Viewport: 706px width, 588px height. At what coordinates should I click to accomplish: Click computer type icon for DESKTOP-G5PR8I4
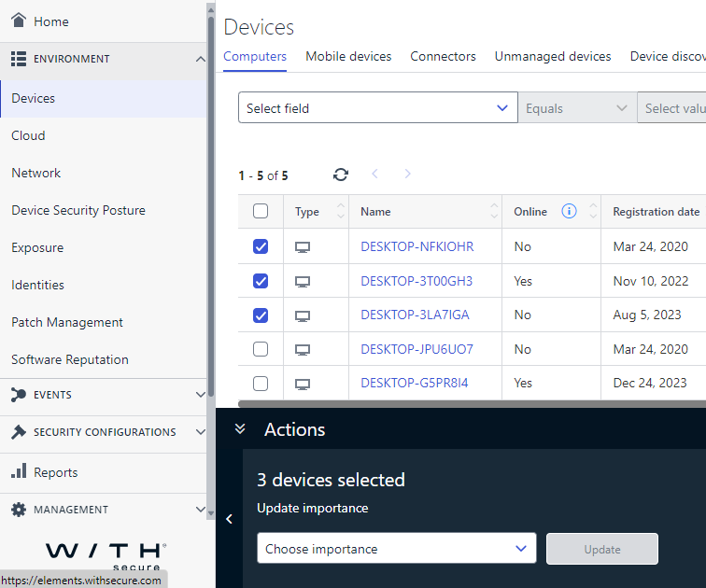[x=303, y=384]
